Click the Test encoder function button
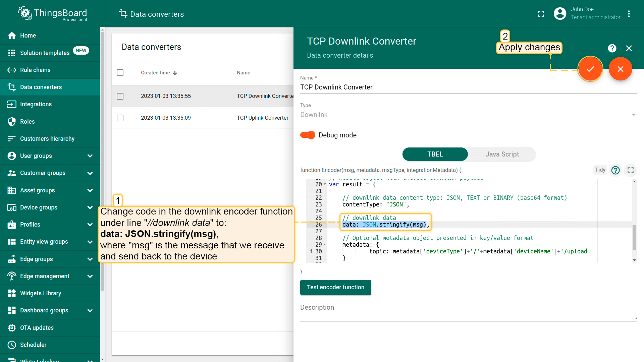The width and height of the screenshot is (644, 362). pyautogui.click(x=335, y=287)
